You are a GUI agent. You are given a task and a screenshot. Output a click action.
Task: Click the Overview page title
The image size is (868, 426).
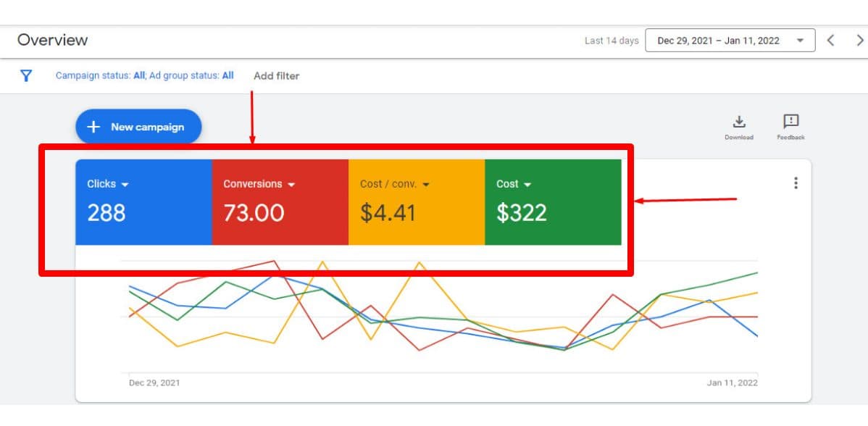coord(53,41)
